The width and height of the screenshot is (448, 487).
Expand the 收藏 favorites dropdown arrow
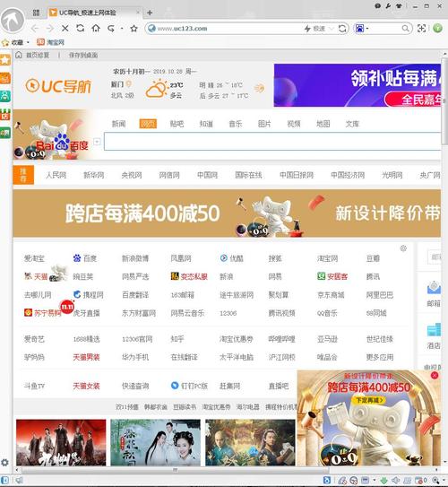(28, 42)
